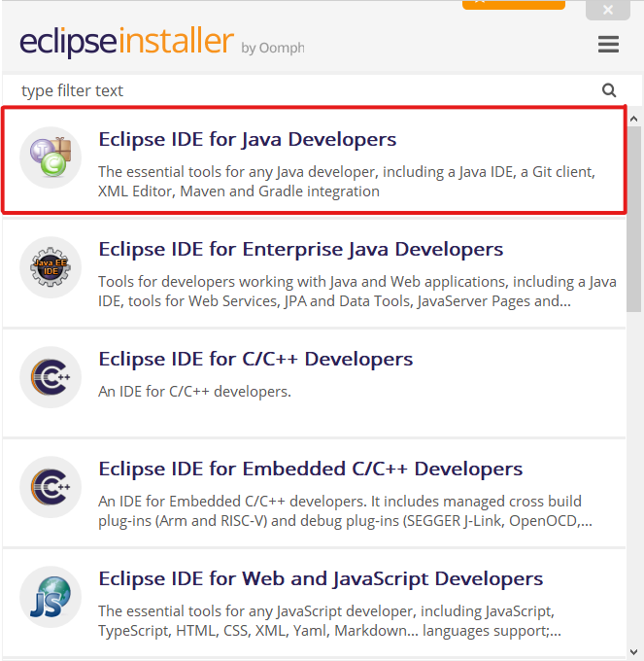Click the vertical scrollbar thumb

click(x=633, y=219)
